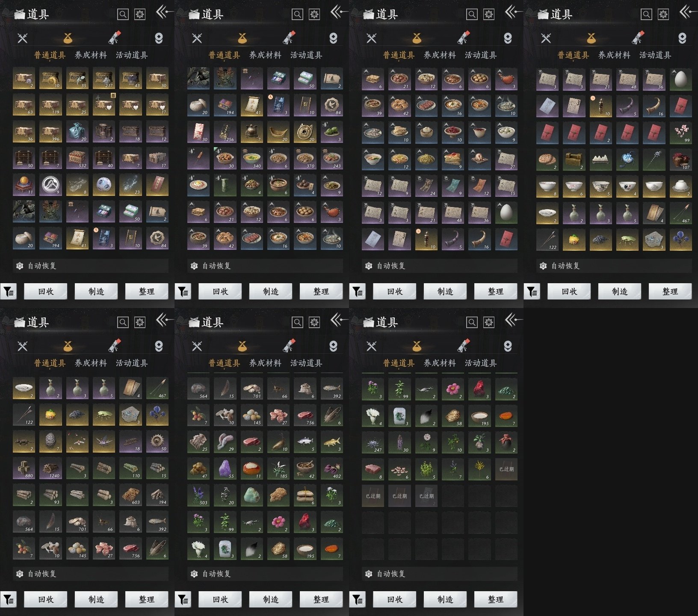Select the round white mountain emblem item
The width and height of the screenshot is (698, 616).
[x=51, y=185]
